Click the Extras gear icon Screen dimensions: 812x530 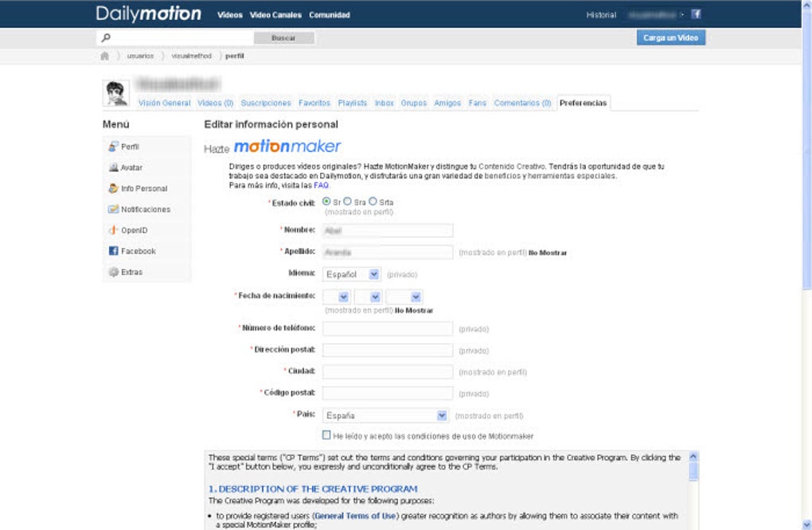113,271
